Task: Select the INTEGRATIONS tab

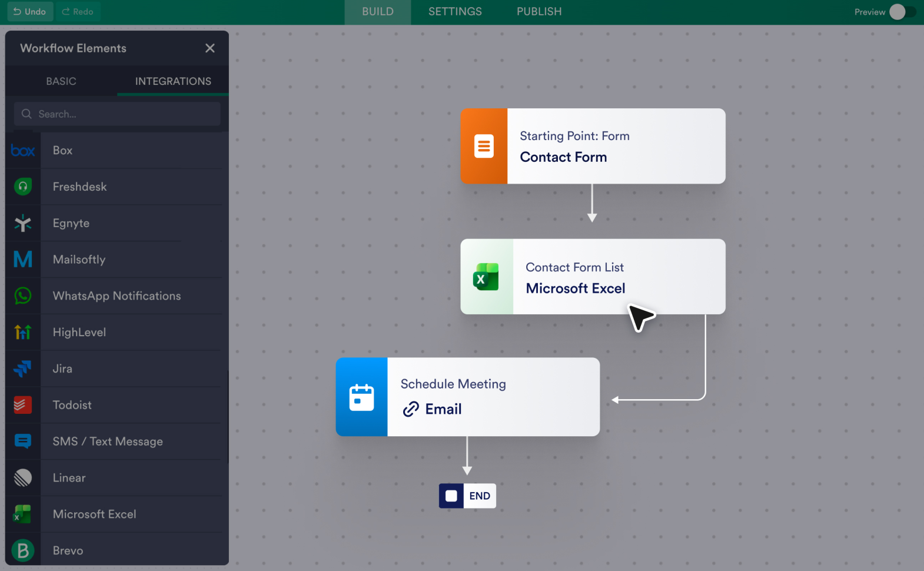Action: tap(173, 81)
